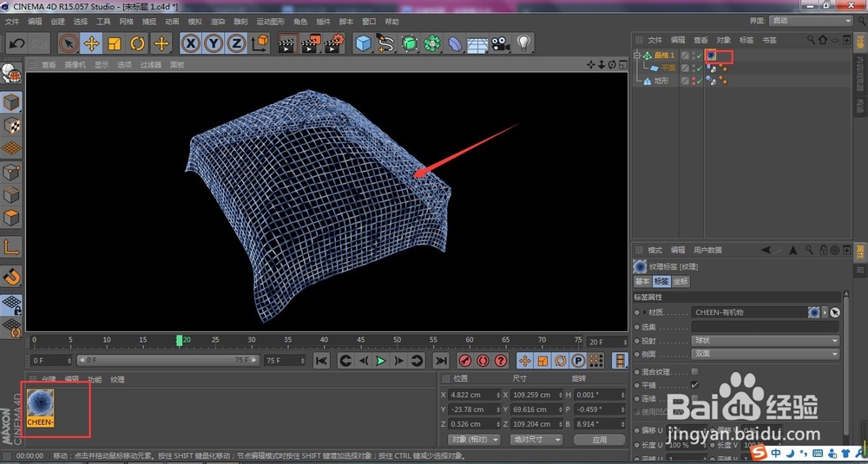
Task: Switch to Polygons mode in left sidebar
Action: click(11, 218)
